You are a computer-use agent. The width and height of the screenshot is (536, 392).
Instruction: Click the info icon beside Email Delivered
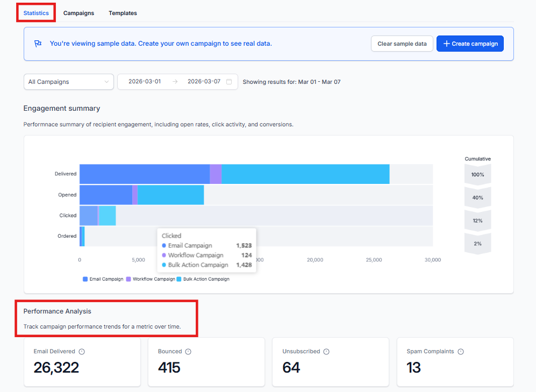pos(82,352)
